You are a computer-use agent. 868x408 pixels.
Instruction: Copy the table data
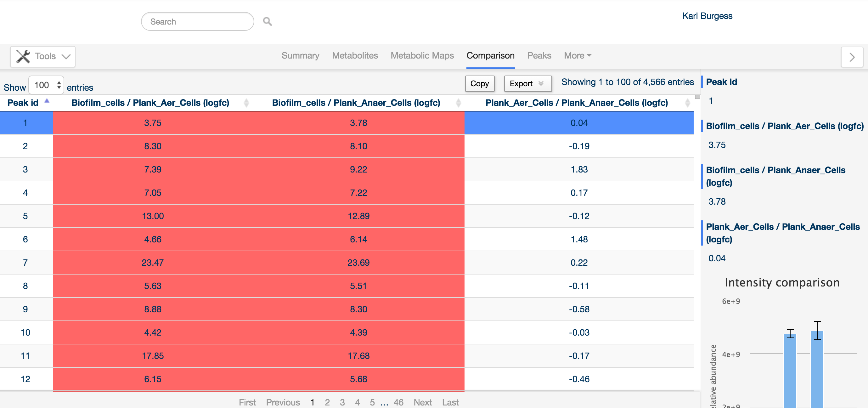coord(480,84)
